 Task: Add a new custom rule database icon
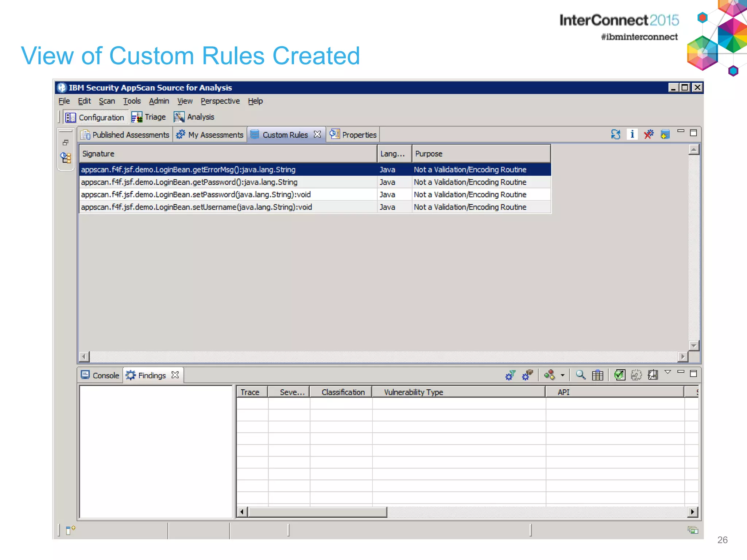[665, 135]
